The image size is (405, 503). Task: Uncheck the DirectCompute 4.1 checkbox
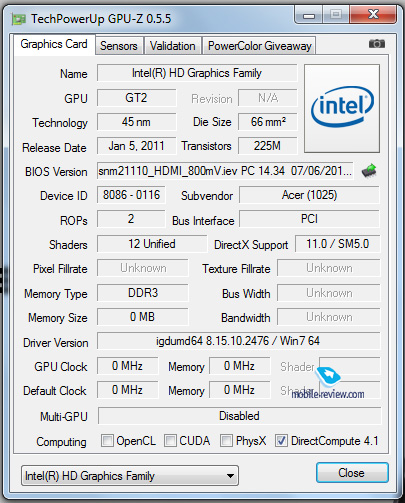click(281, 441)
